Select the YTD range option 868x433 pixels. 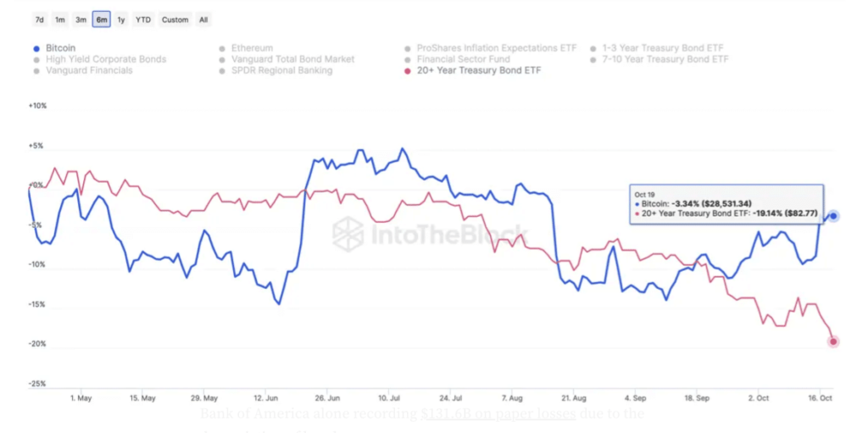[144, 19]
